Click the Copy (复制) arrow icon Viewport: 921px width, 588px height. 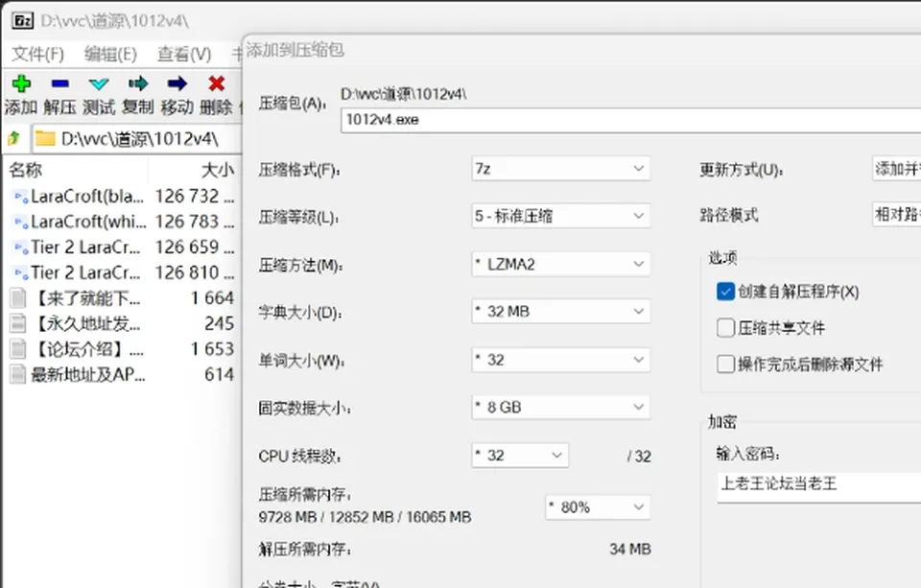coord(138,84)
